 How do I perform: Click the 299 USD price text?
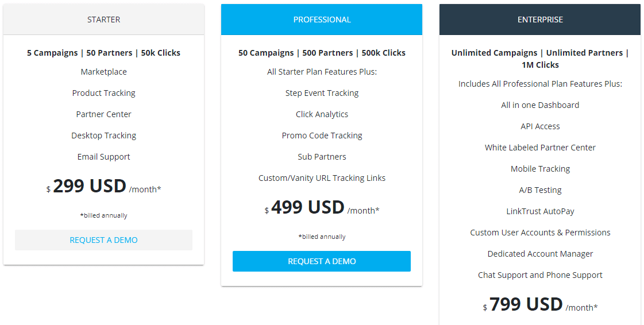[90, 186]
